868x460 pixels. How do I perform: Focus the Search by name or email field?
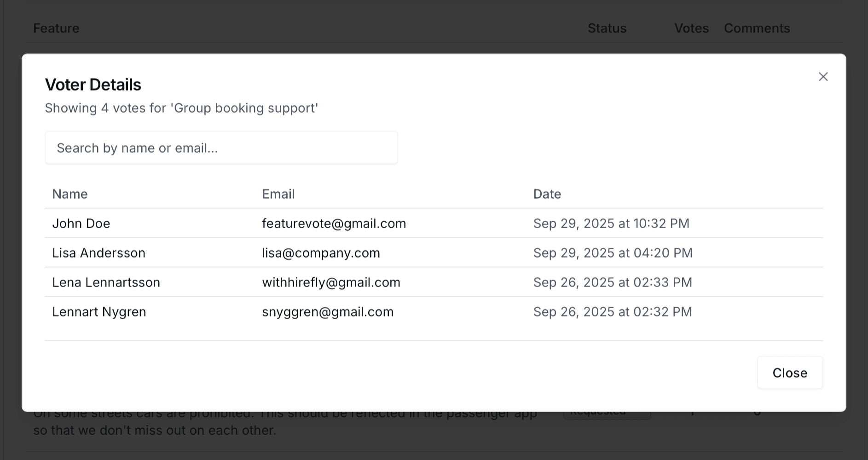click(221, 148)
